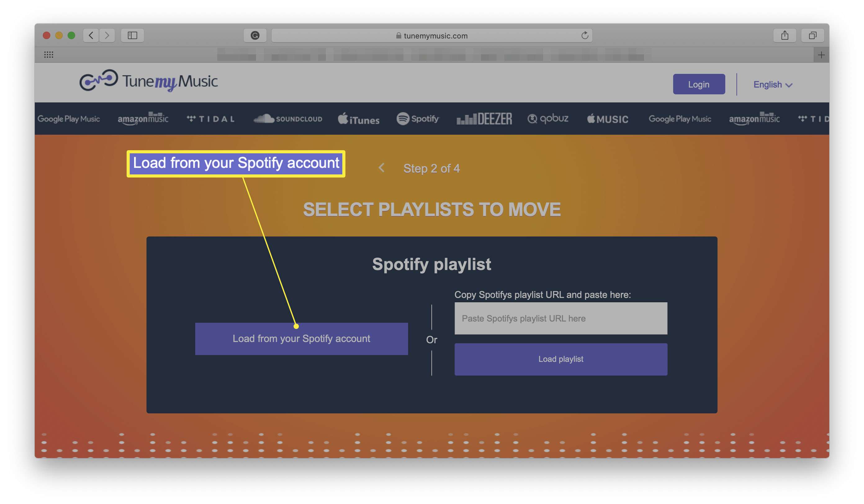Click the second amazon music logo
This screenshot has width=864, height=504.
point(754,119)
